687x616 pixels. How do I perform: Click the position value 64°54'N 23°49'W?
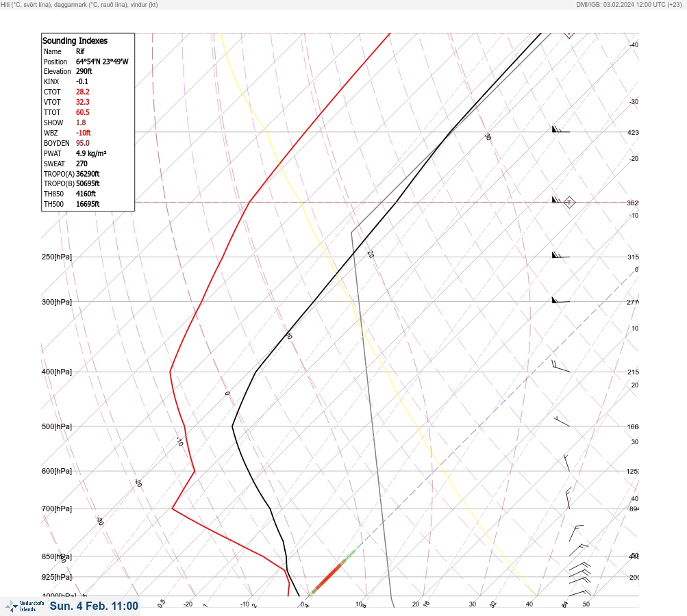click(102, 62)
